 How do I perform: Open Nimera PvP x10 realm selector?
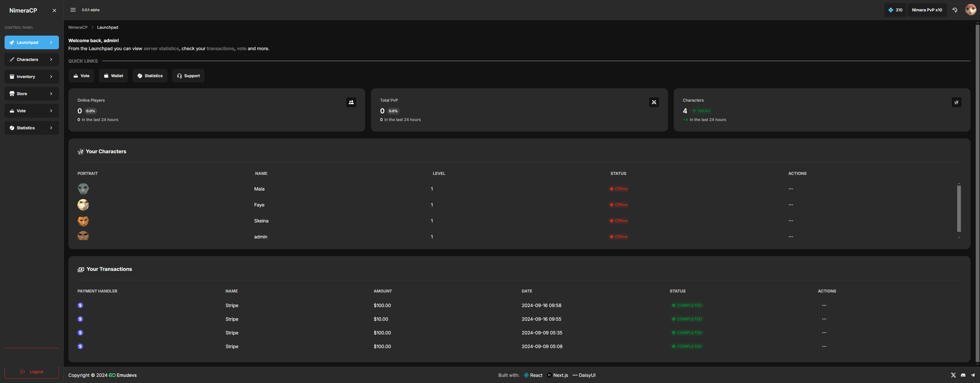pos(927,10)
